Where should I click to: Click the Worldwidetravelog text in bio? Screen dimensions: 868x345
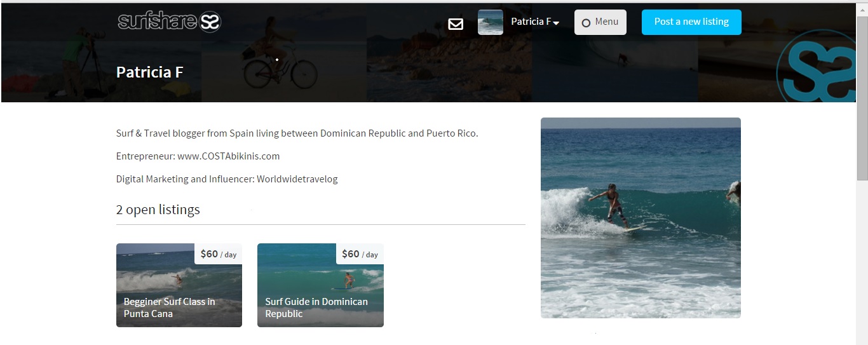point(297,179)
